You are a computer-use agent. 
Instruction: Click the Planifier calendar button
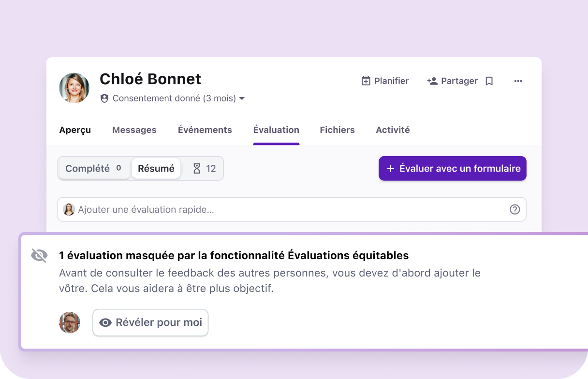[385, 81]
